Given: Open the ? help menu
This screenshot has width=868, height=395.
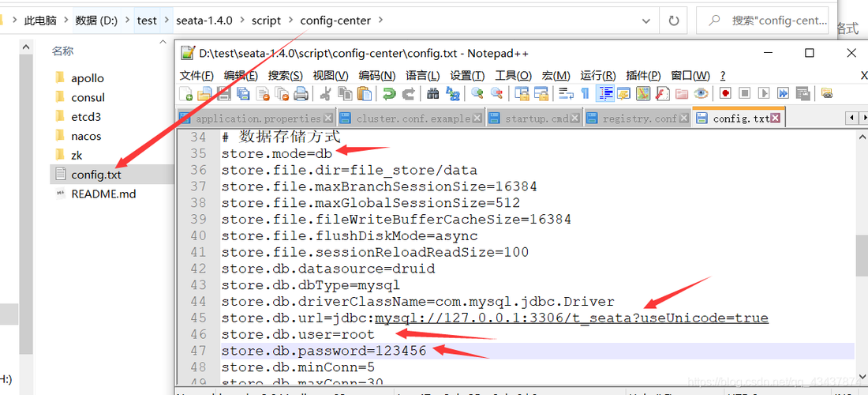Looking at the screenshot, I should (x=723, y=75).
